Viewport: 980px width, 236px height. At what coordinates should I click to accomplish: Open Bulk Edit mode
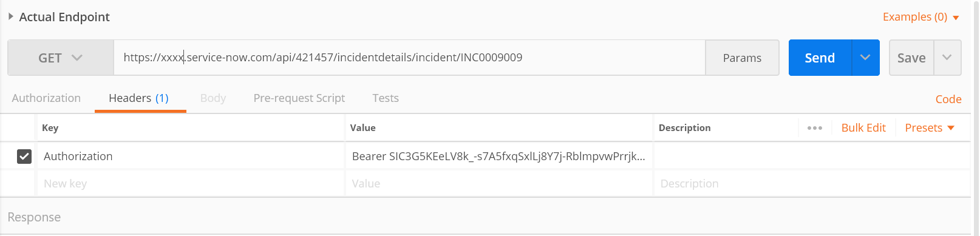point(863,128)
